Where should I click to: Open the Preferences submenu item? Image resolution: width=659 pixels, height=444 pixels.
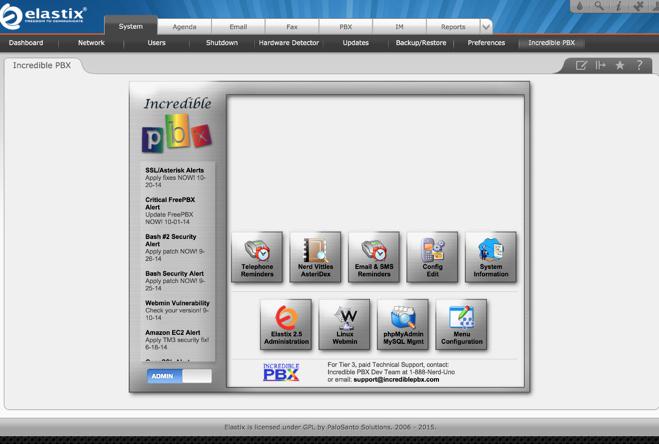click(486, 43)
